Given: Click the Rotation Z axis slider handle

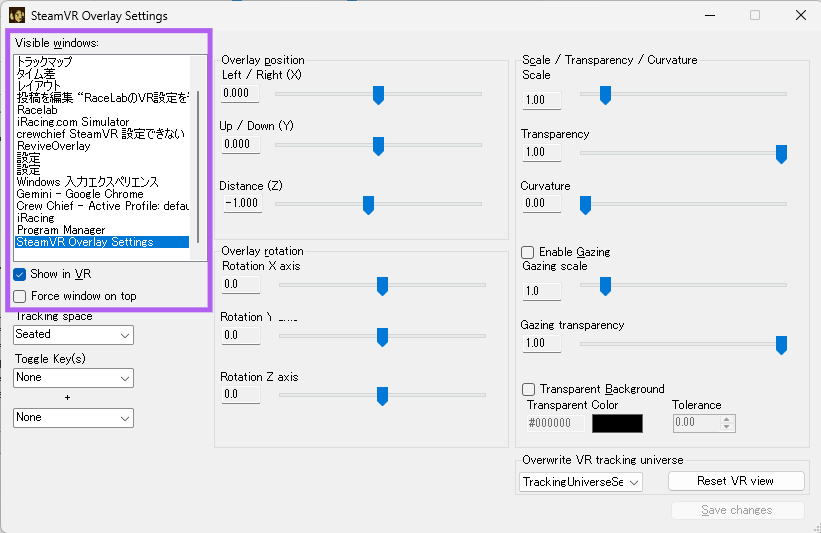Looking at the screenshot, I should coord(382,396).
